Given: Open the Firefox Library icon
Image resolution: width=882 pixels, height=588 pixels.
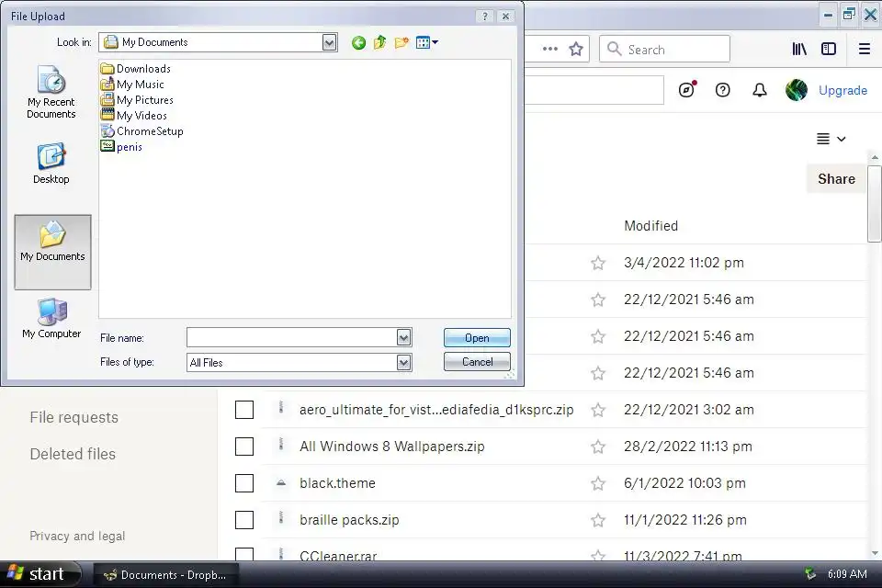Looking at the screenshot, I should 799,49.
